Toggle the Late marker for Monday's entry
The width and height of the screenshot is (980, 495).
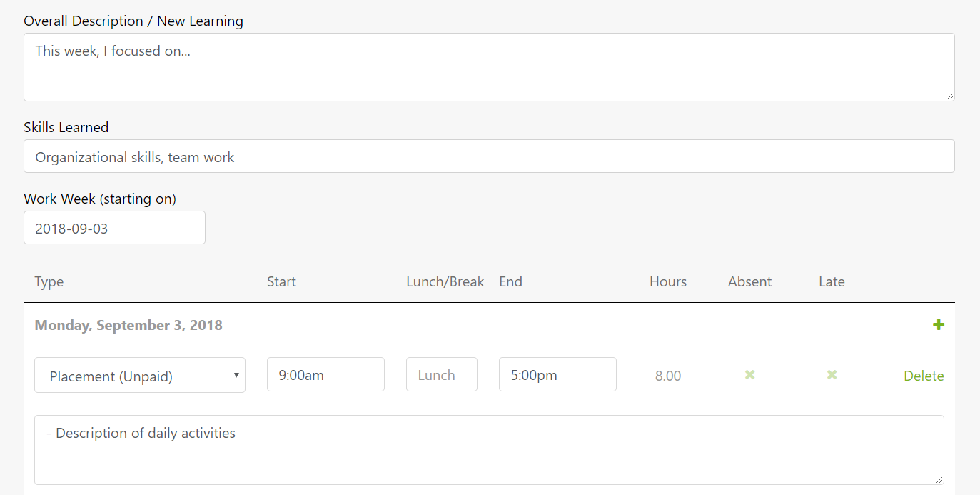pos(832,374)
